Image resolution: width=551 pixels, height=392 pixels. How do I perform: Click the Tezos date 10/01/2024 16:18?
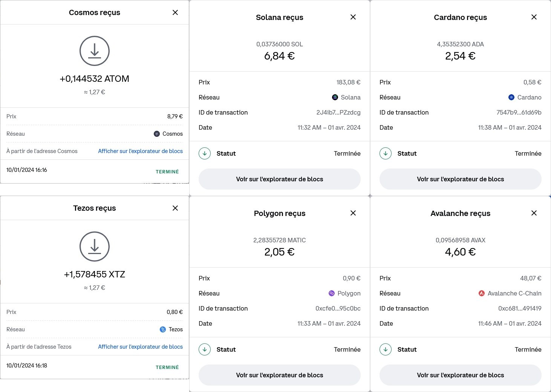point(27,366)
